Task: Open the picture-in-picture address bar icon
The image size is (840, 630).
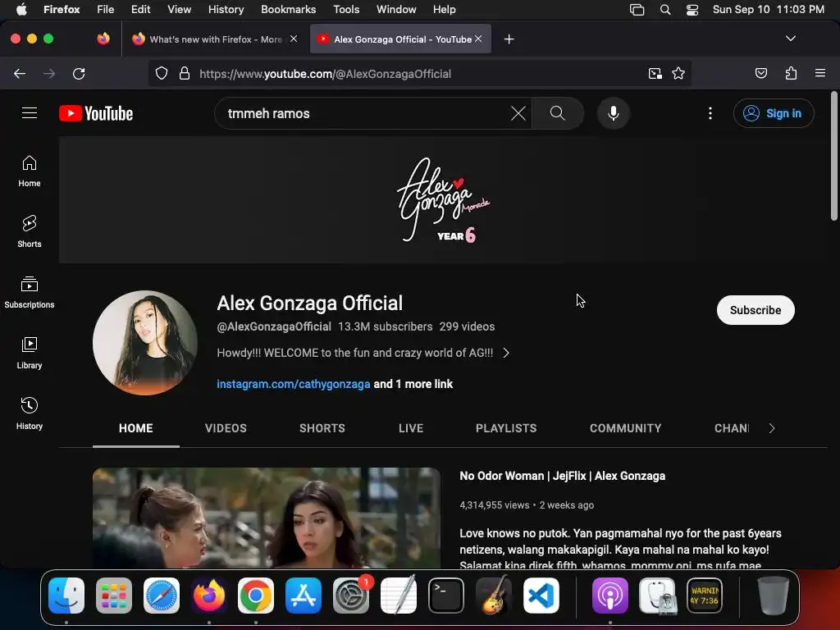Action: click(x=655, y=73)
